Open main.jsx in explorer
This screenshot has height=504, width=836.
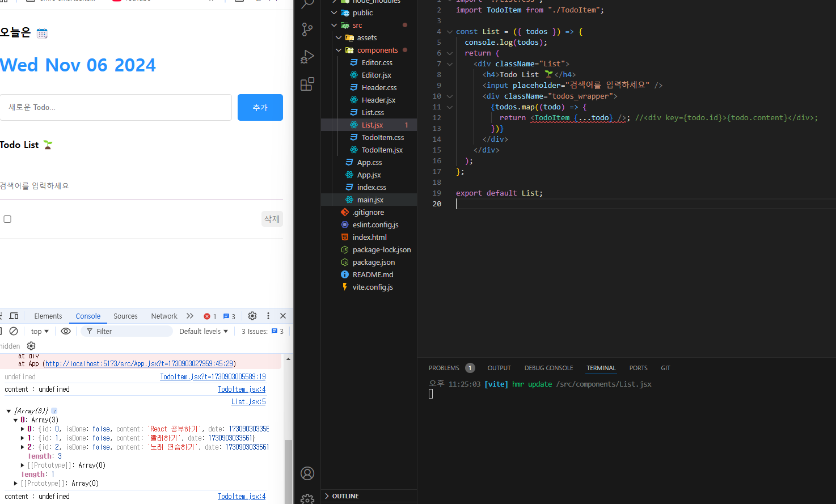[x=370, y=200]
